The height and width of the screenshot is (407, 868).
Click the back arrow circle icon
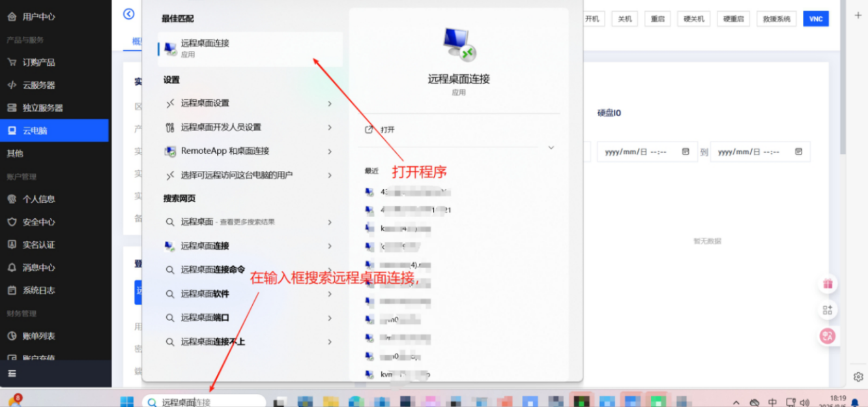pos(129,14)
